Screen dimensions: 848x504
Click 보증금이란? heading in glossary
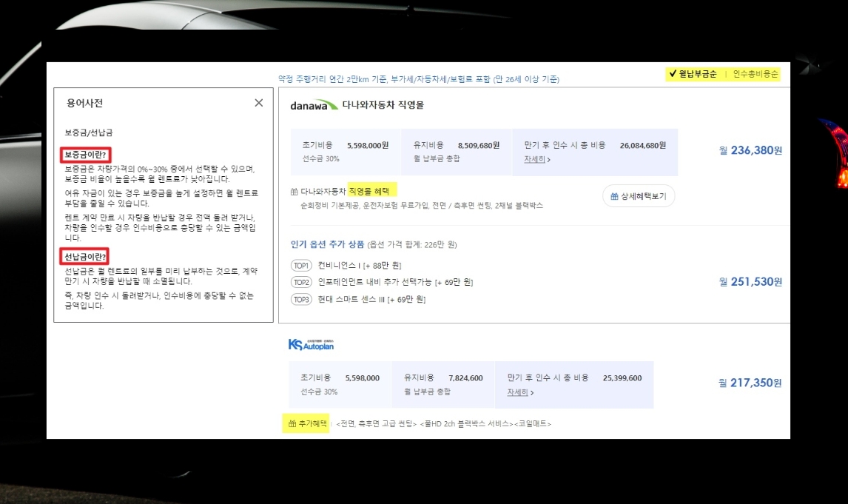coord(85,155)
